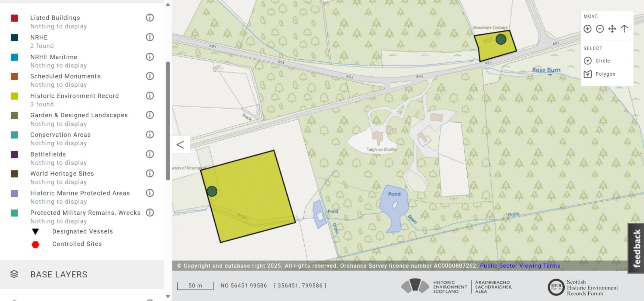Click the zoom in plus icon
The image size is (644, 301).
(x=588, y=29)
